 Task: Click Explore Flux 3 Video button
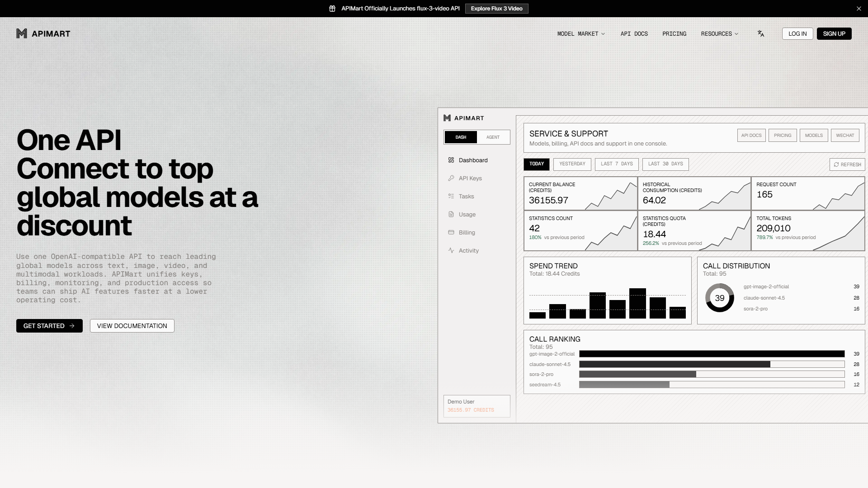tap(497, 9)
